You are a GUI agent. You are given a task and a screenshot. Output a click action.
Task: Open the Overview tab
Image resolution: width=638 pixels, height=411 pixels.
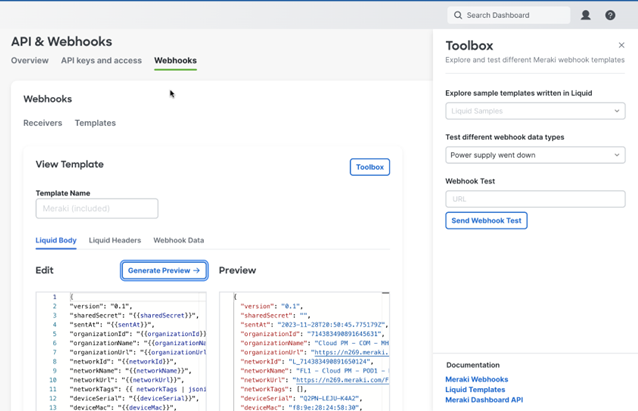click(30, 61)
